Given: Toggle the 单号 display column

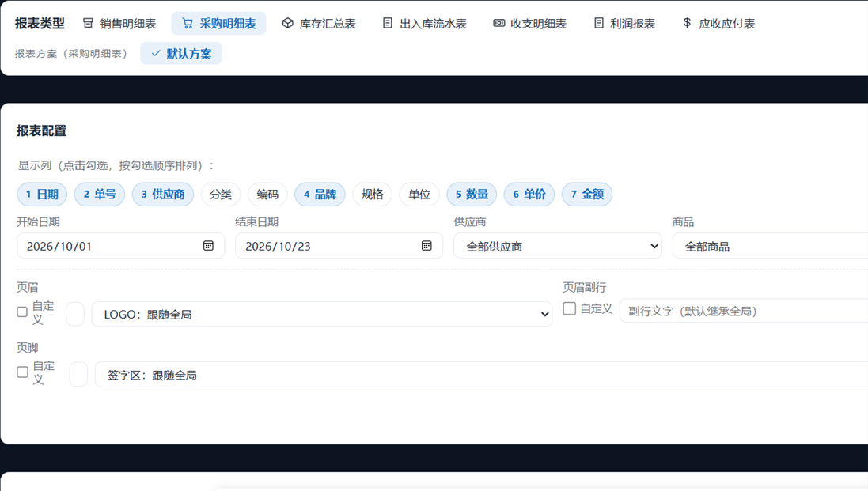Looking at the screenshot, I should 100,194.
